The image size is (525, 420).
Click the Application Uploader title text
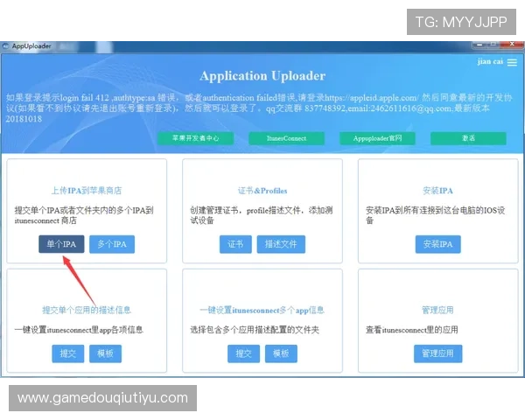click(262, 76)
